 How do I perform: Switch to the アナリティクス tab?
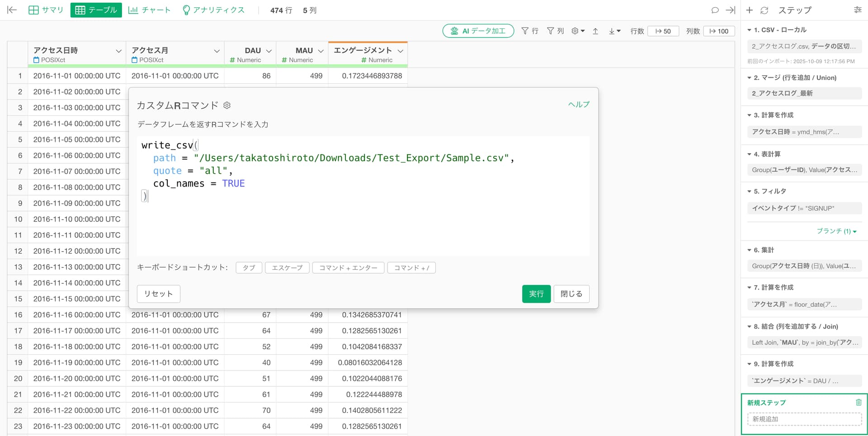[x=213, y=10]
